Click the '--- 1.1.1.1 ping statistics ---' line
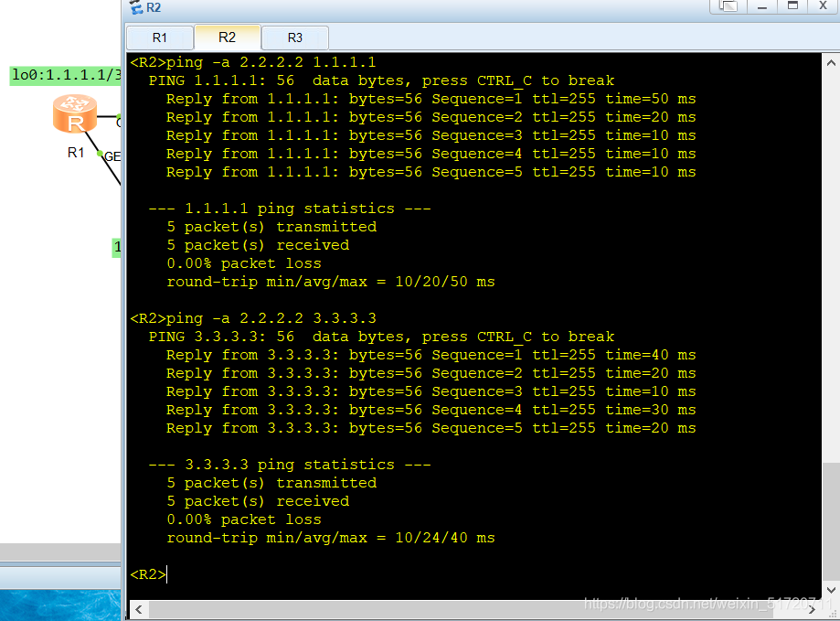Screen dimensions: 840x621 289,209
